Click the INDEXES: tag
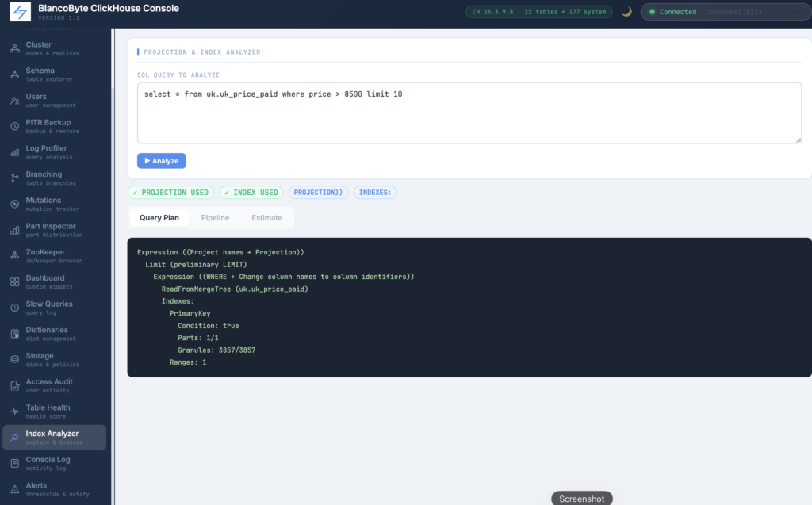This screenshot has width=812, height=505. coord(375,192)
